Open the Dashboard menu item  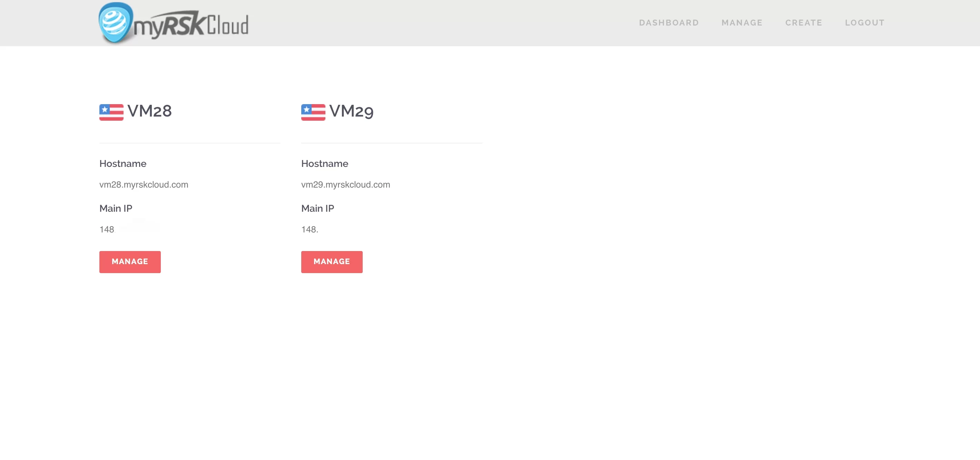tap(669, 23)
